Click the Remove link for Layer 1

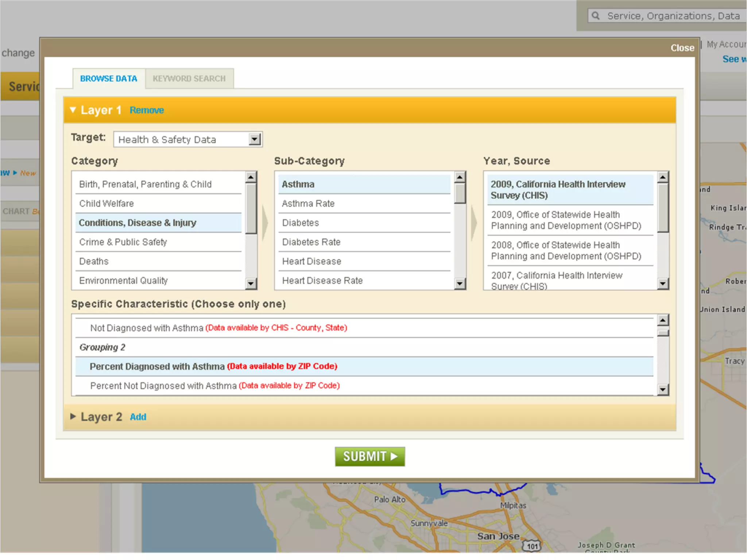click(x=147, y=110)
